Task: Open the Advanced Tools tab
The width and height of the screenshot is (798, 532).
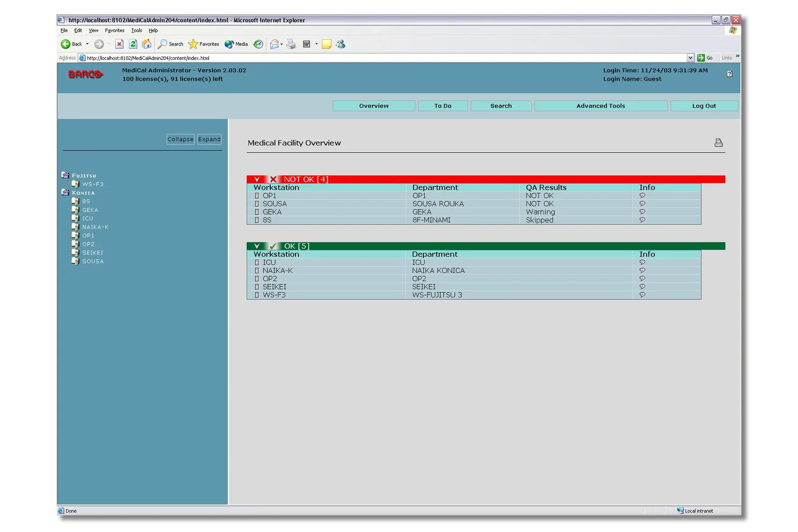Action: click(x=600, y=106)
